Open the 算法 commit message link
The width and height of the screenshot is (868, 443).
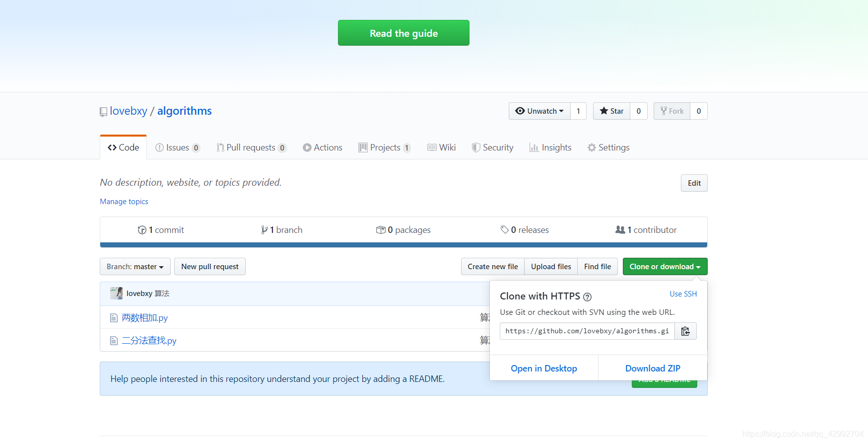(x=162, y=294)
